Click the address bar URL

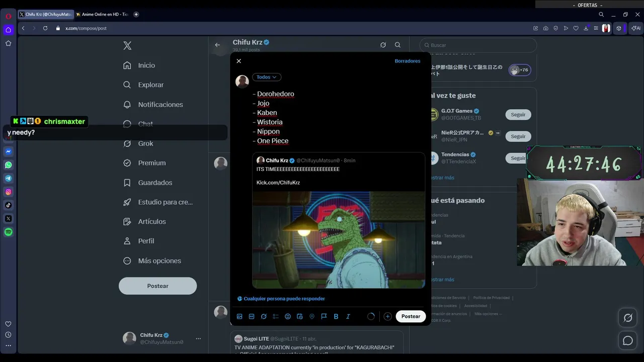pos(86,28)
